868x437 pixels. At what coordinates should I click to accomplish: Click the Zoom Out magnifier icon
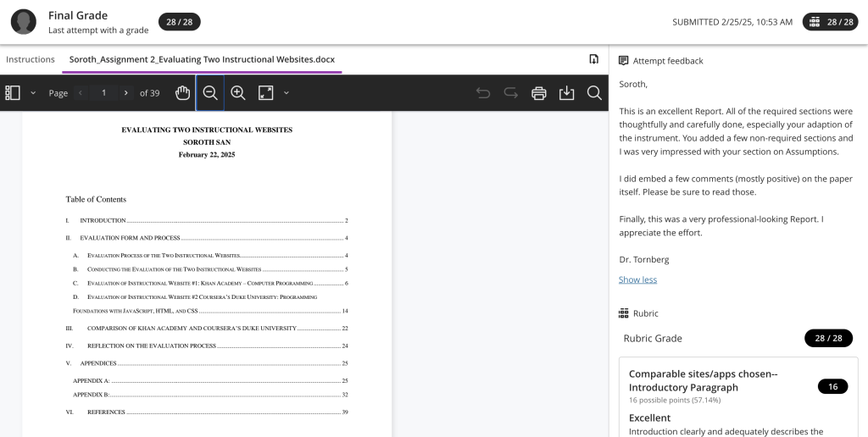[x=210, y=93]
